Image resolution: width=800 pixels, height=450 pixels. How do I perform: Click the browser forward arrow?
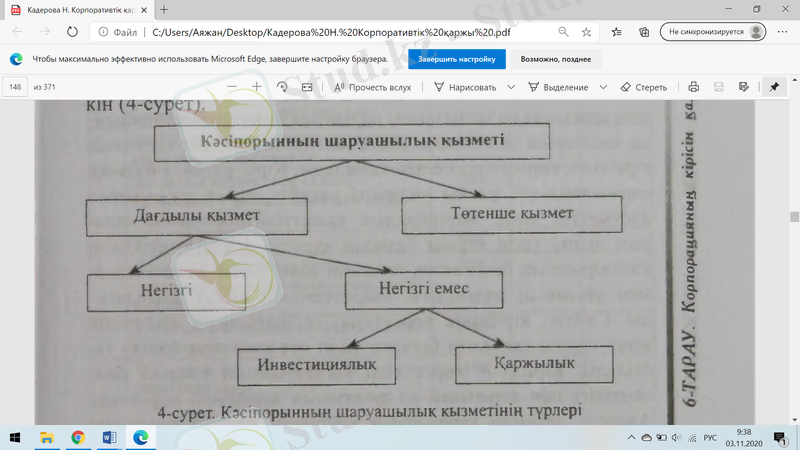[x=45, y=32]
